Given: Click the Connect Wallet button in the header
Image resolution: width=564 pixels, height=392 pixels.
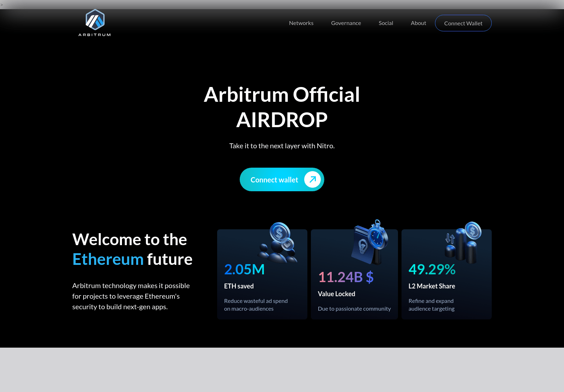Looking at the screenshot, I should (463, 23).
